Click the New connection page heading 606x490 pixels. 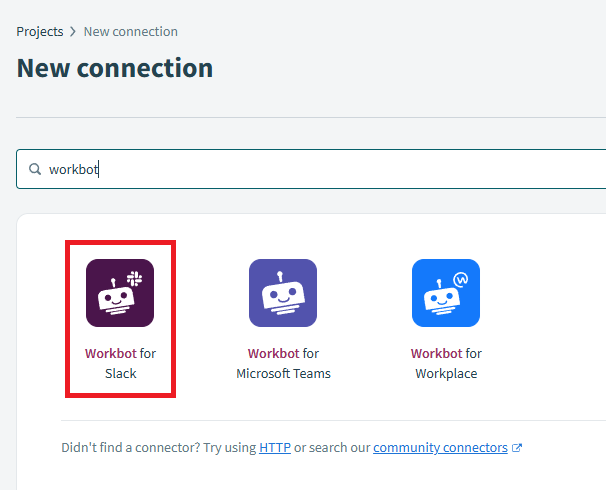(115, 68)
